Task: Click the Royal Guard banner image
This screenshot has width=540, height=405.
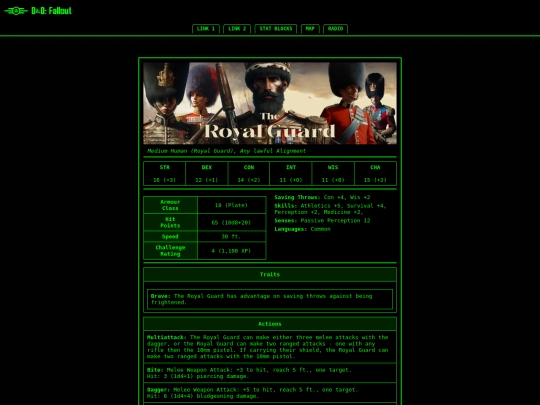Action: [x=270, y=103]
